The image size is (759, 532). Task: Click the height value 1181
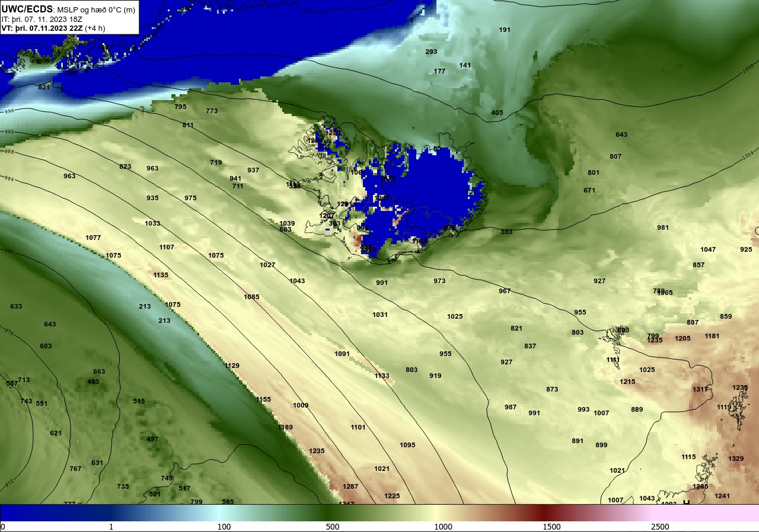[712, 336]
